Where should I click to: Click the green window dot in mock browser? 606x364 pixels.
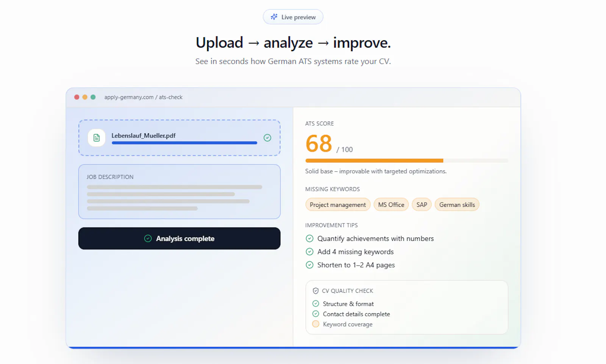93,97
